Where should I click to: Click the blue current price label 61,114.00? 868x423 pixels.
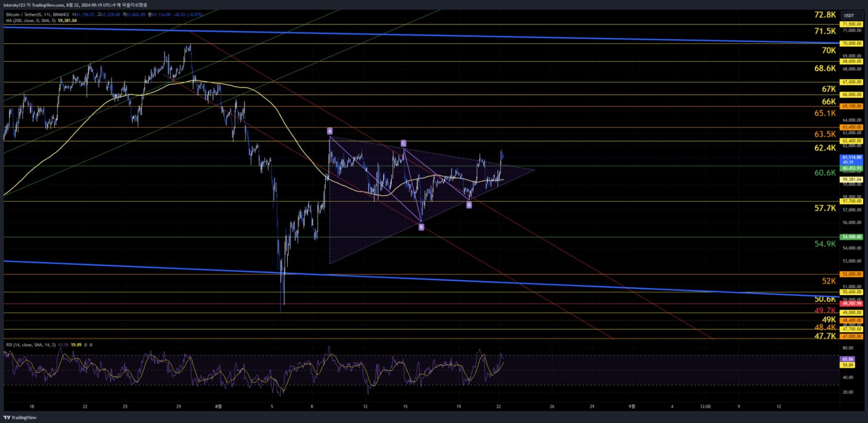click(851, 158)
